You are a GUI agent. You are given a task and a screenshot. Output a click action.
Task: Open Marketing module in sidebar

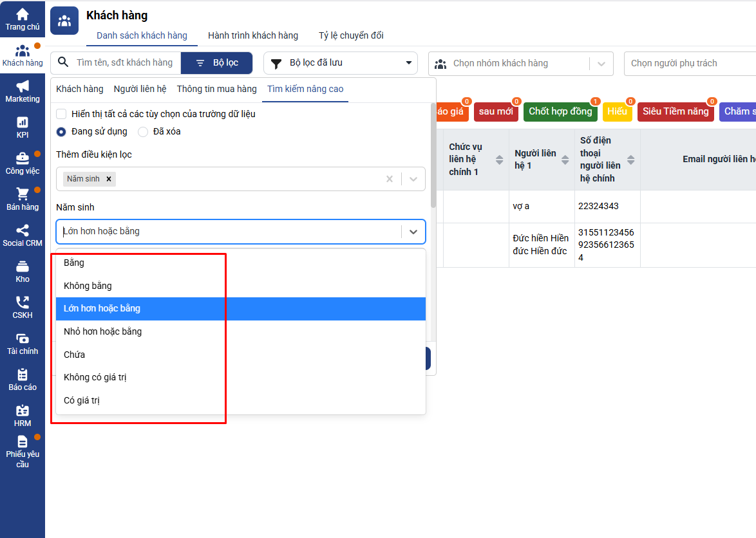[22, 87]
